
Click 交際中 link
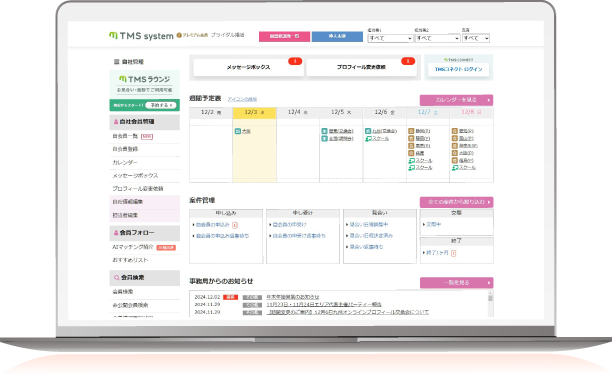click(434, 225)
